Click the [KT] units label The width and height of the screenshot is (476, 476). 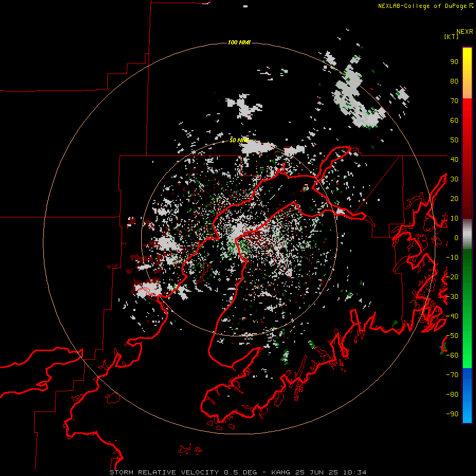point(452,36)
